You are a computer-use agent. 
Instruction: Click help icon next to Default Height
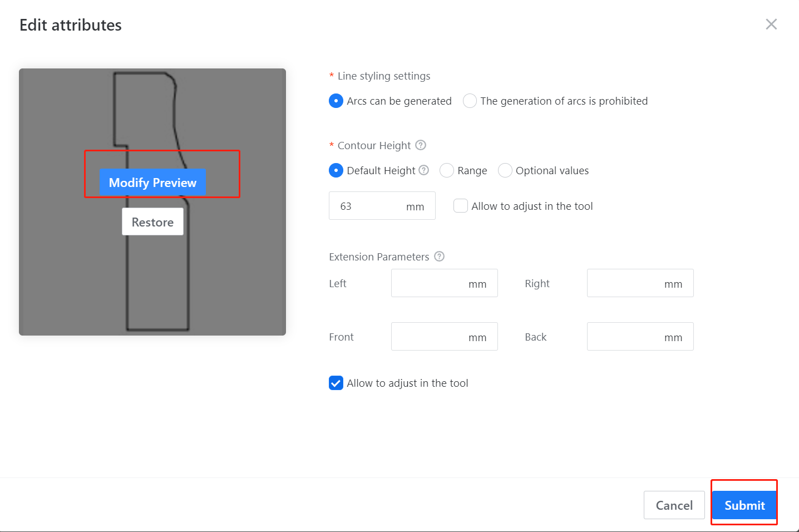[424, 170]
